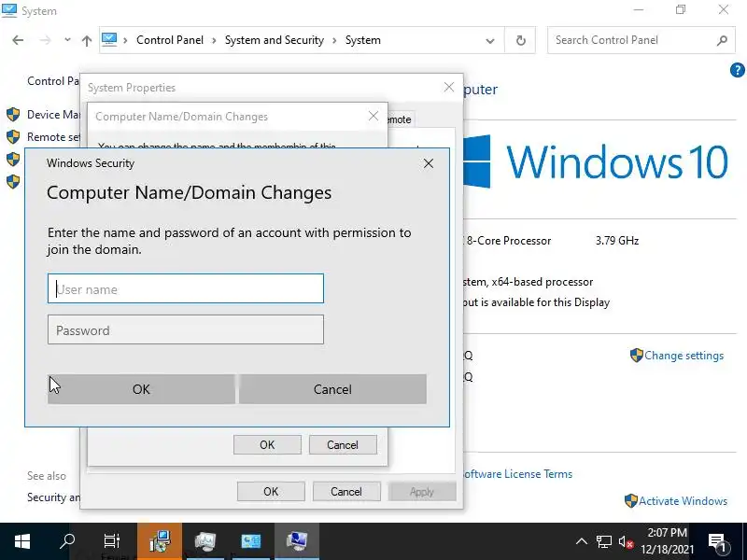Click the shield icon beside Device Manager
This screenshot has height=560, width=747.
(13, 114)
